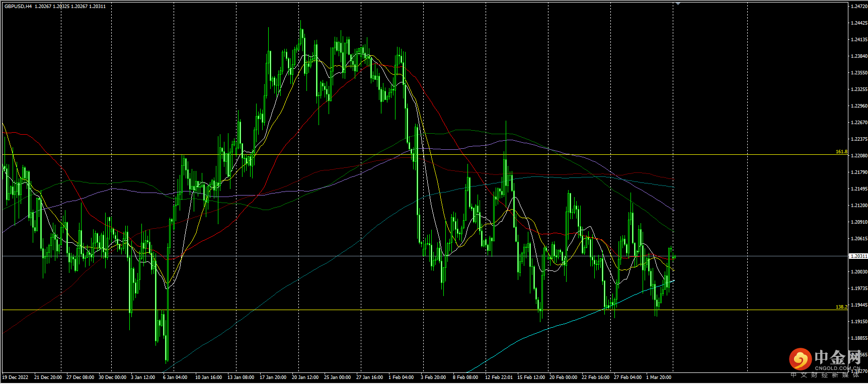Click the 1.21200 price scale label
The width and height of the screenshot is (868, 384).
point(858,206)
